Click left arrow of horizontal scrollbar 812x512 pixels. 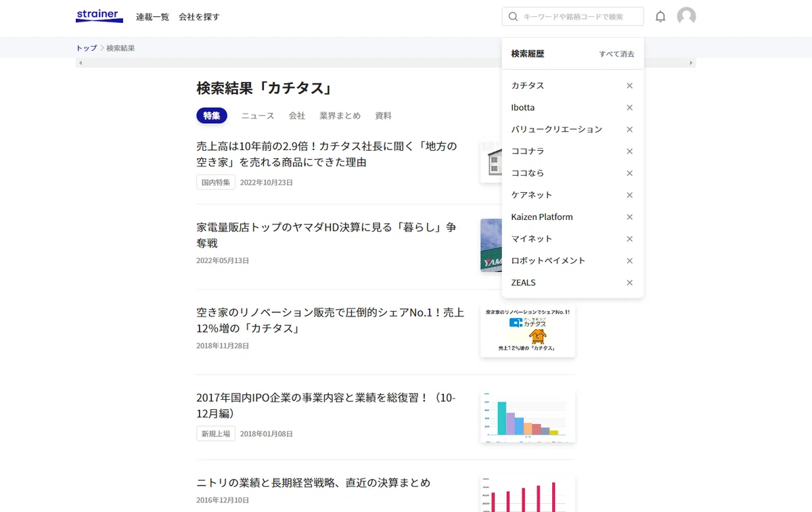[x=81, y=63]
